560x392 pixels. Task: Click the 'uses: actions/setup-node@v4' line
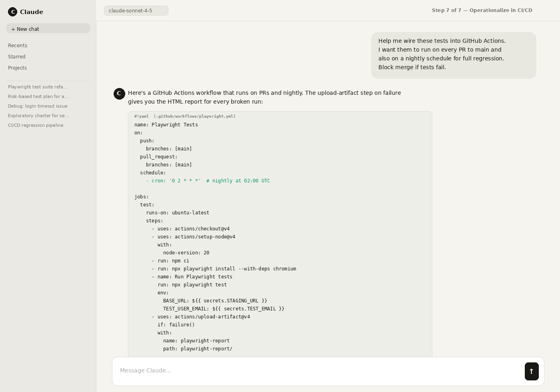tap(194, 237)
